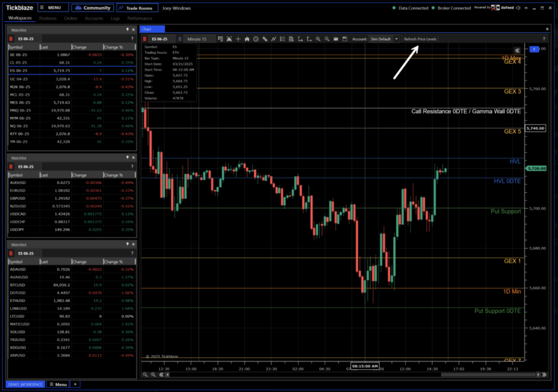Click the help question mark in chart toolbar
Viewport: 558px width, 392px height.
[543, 39]
